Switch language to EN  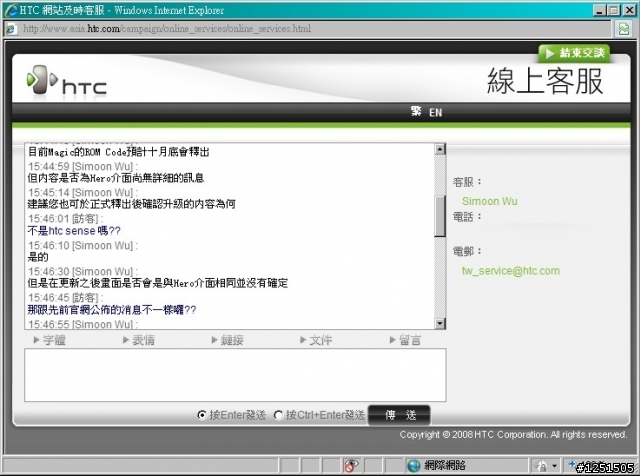[435, 112]
